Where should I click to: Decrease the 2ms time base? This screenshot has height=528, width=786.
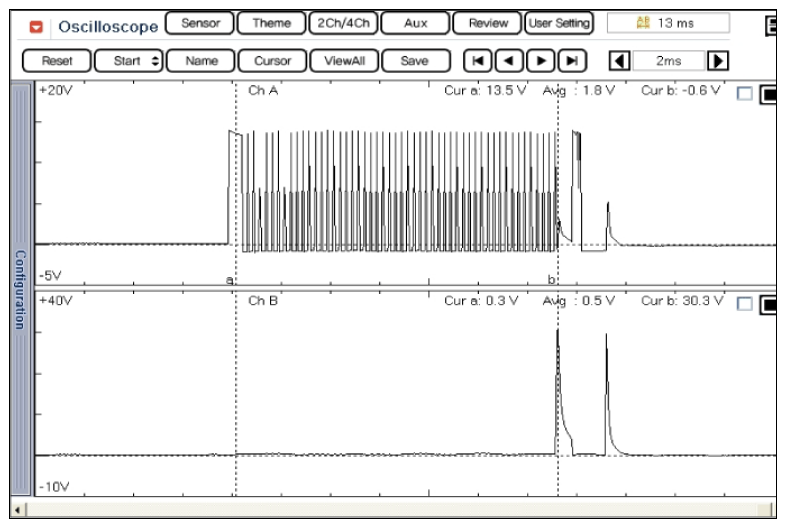point(619,61)
